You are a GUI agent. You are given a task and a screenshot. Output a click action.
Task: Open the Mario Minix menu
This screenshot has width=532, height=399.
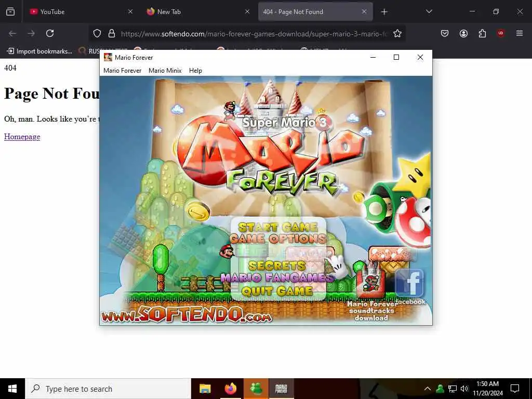pos(165,71)
